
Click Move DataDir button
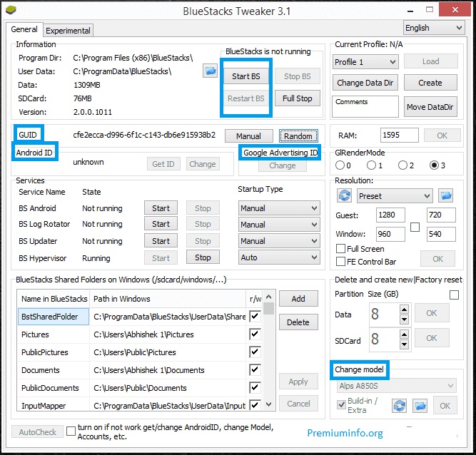pos(430,107)
